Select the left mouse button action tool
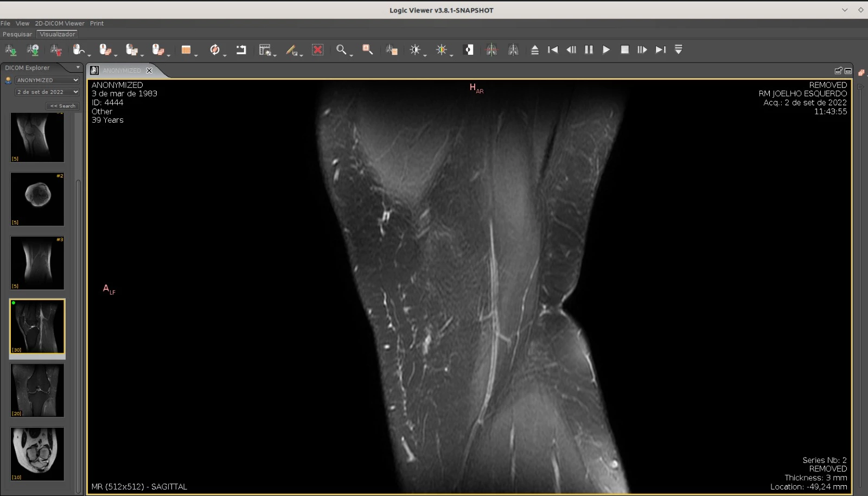 (78, 50)
